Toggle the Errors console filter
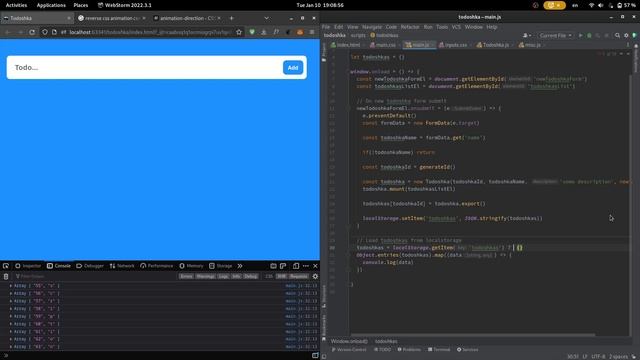Screen dimensions: 640x360 [x=186, y=276]
